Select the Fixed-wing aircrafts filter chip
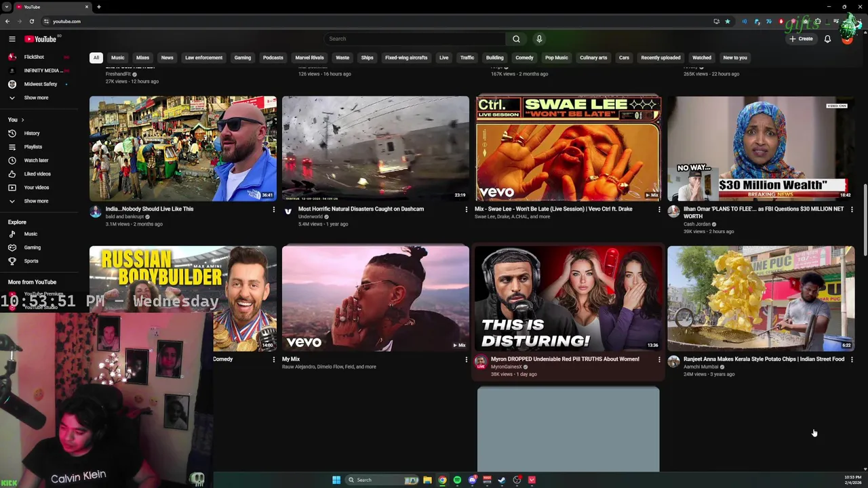This screenshot has width=868, height=488. [406, 58]
